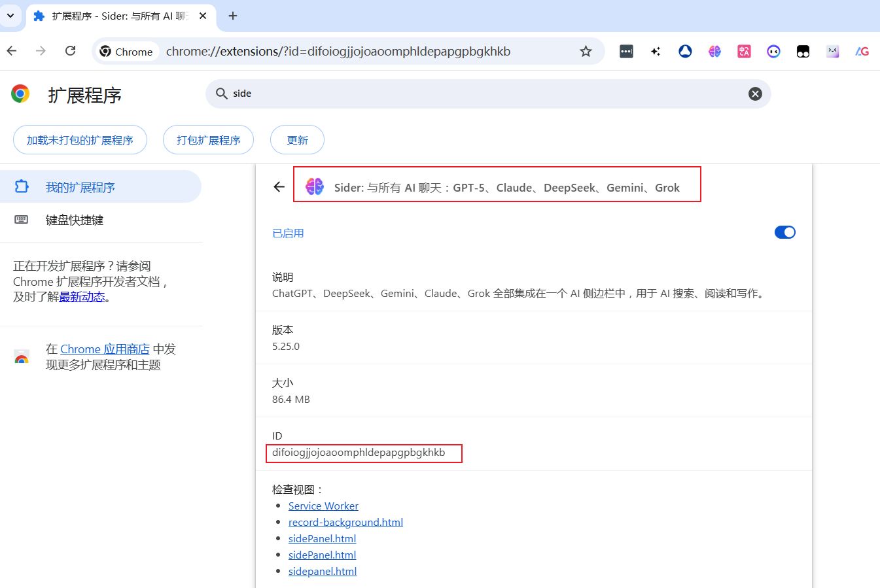Open the sparkle stars extension icon
880x588 pixels.
[x=656, y=52]
